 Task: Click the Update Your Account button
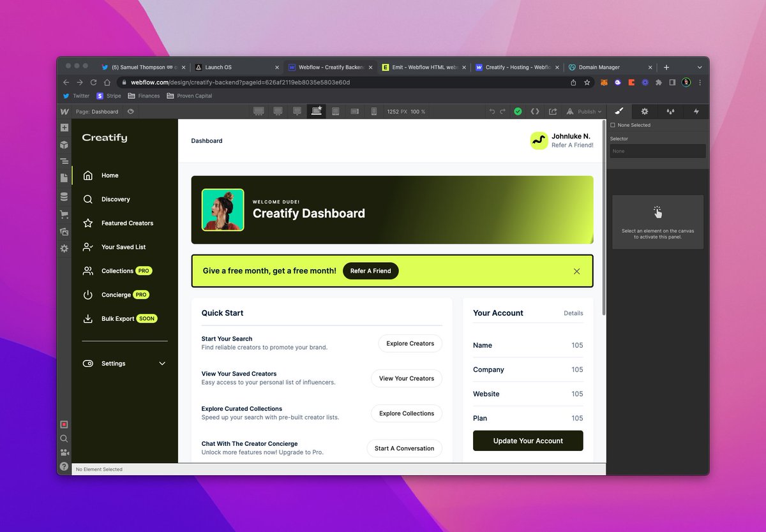tap(528, 441)
